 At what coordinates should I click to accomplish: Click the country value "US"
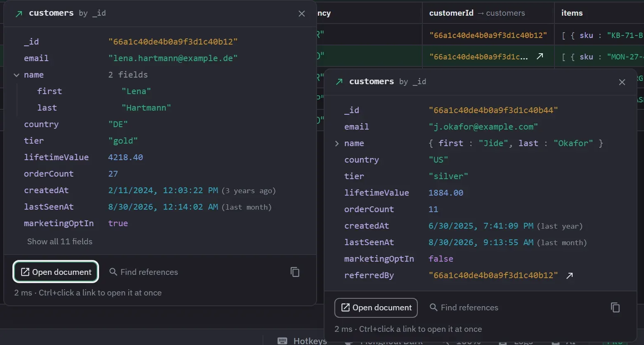point(438,160)
